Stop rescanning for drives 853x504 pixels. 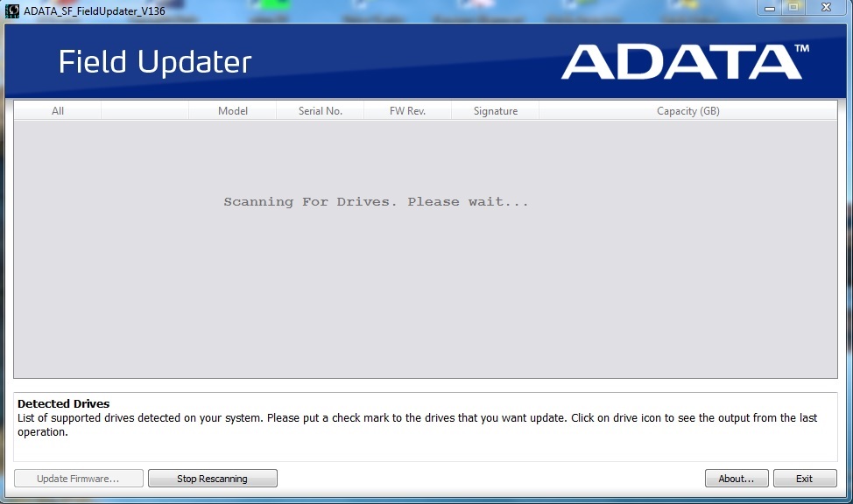coord(212,479)
